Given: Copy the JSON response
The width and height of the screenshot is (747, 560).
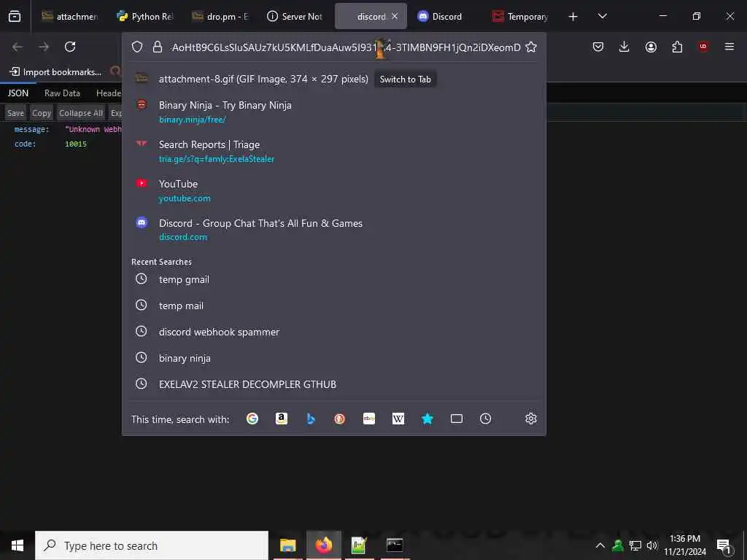Looking at the screenshot, I should pos(42,113).
